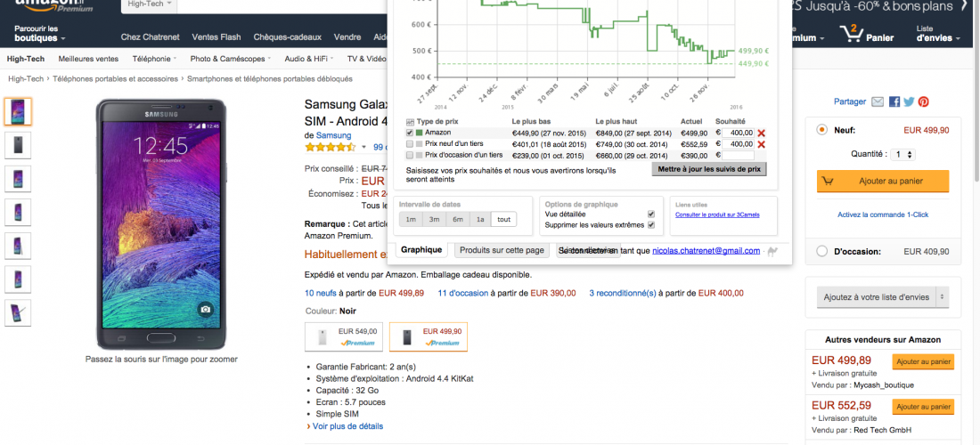Click camera icon on the product image
The height and width of the screenshot is (445, 980).
(x=204, y=309)
